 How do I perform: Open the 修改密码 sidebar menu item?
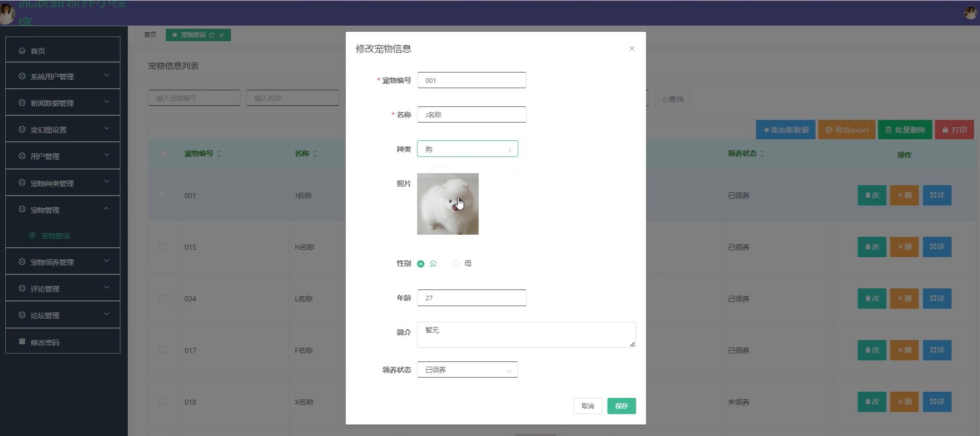63,342
